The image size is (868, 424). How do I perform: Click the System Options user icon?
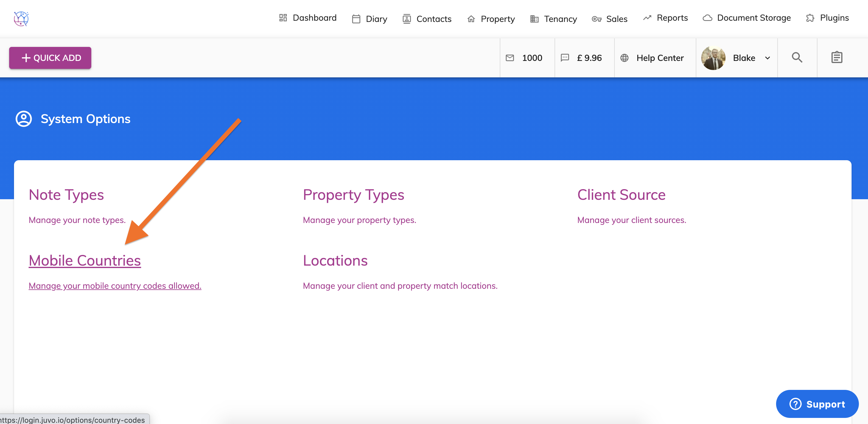coord(24,119)
